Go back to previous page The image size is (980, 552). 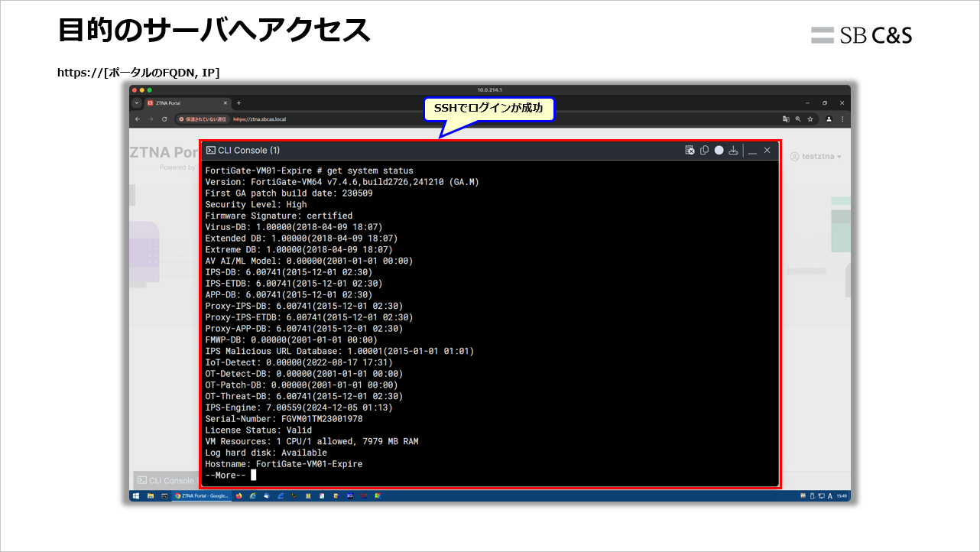138,119
